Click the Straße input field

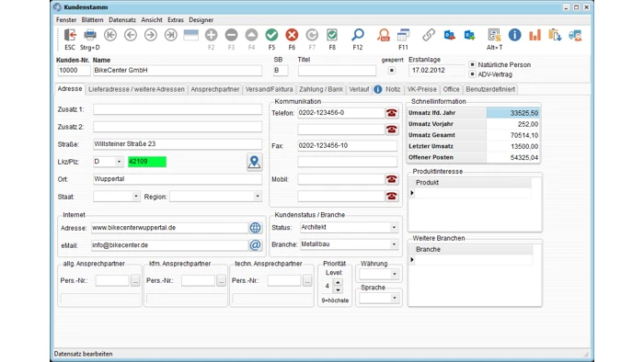(x=177, y=144)
